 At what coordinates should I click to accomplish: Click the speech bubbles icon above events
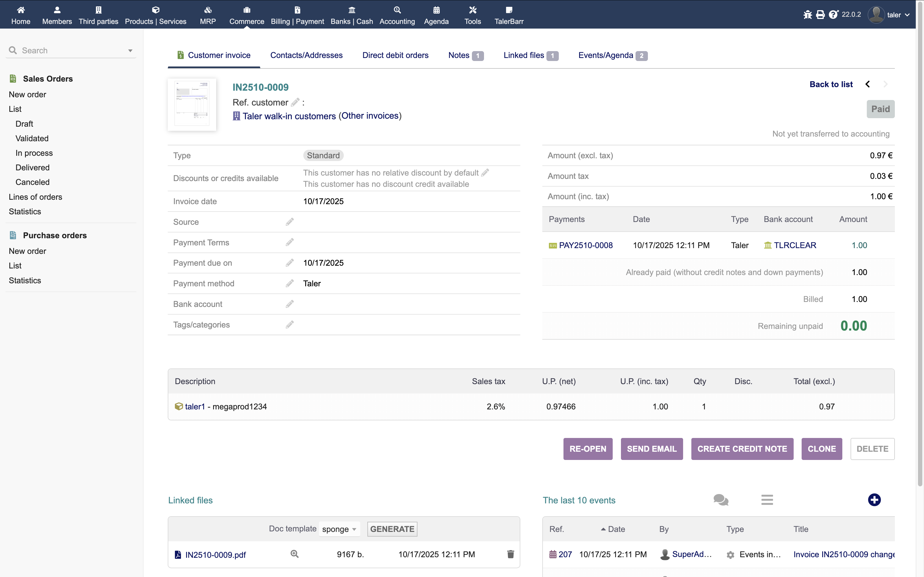tap(721, 500)
